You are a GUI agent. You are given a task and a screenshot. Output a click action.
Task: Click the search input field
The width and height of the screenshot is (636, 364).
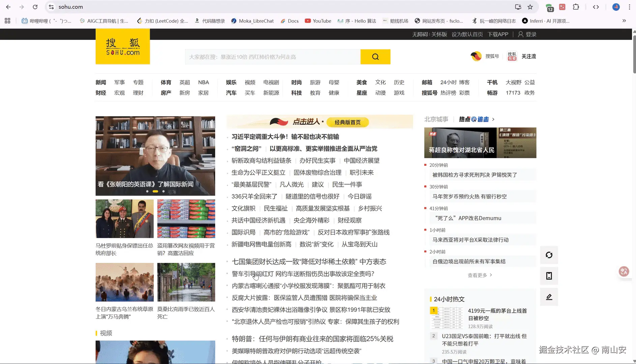(x=273, y=57)
